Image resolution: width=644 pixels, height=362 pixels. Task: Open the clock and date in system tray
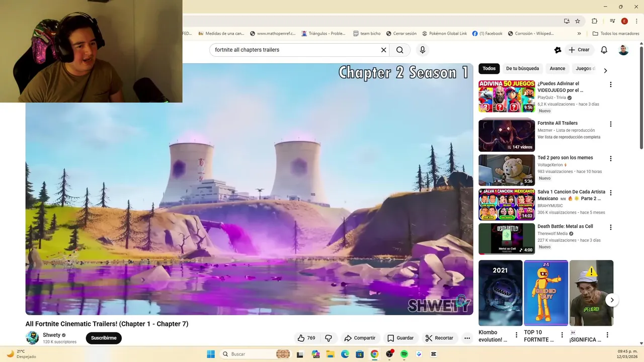coord(628,354)
